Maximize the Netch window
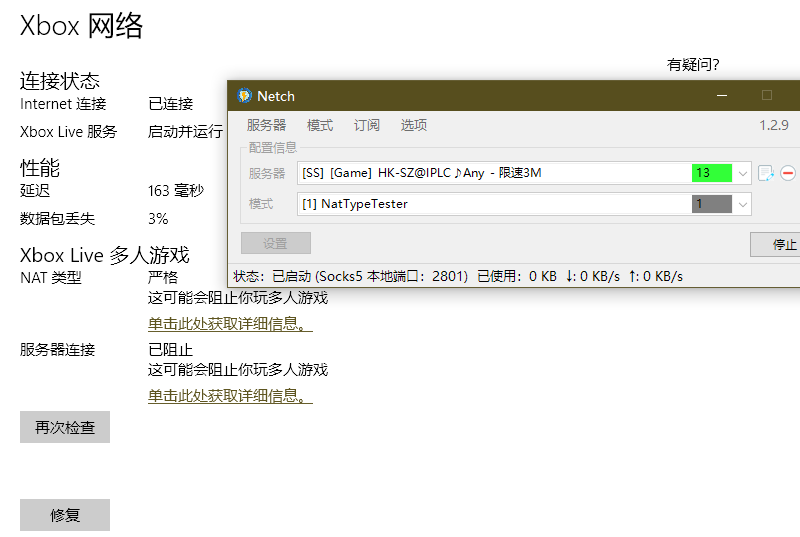 point(767,95)
